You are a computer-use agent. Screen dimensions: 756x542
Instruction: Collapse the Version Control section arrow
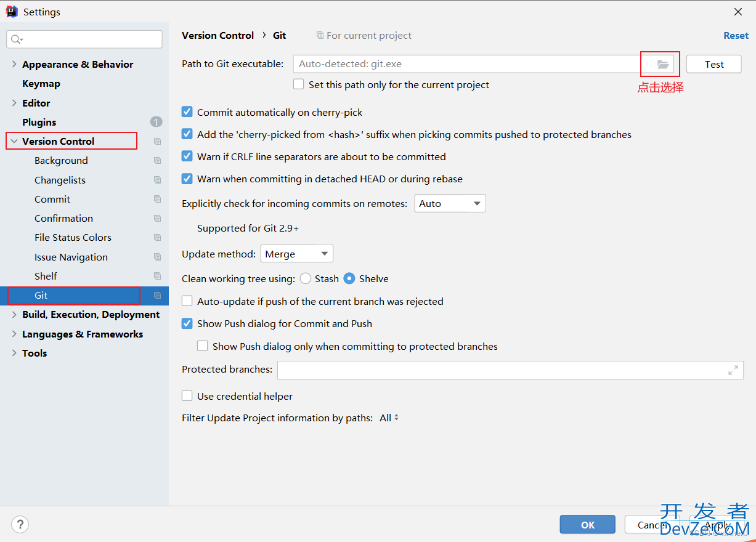pyautogui.click(x=14, y=141)
